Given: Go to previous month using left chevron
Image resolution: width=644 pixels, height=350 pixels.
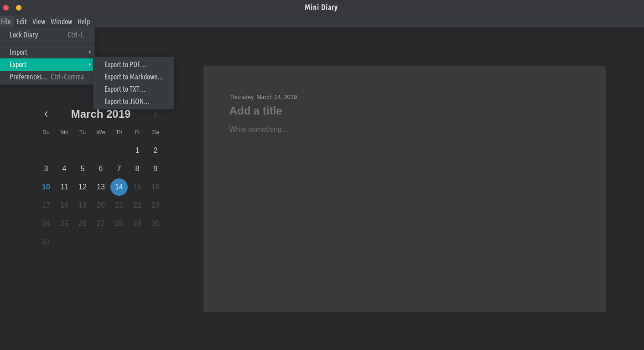Looking at the screenshot, I should [x=46, y=114].
